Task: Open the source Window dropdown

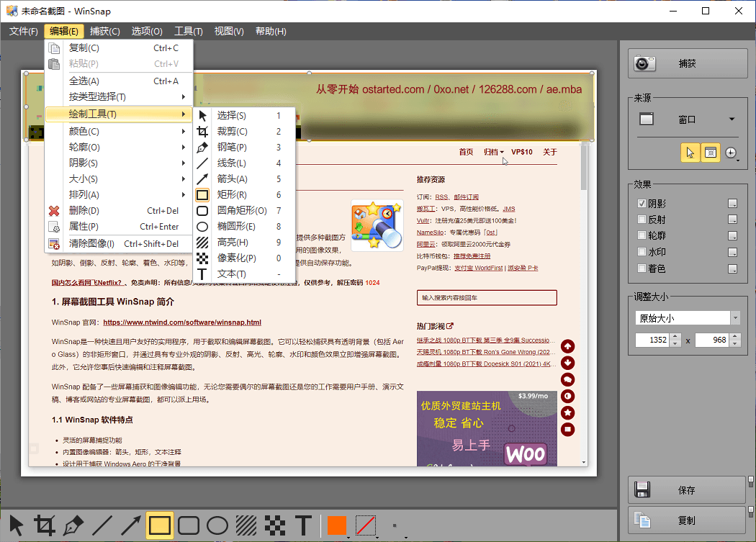Action: pyautogui.click(x=688, y=119)
